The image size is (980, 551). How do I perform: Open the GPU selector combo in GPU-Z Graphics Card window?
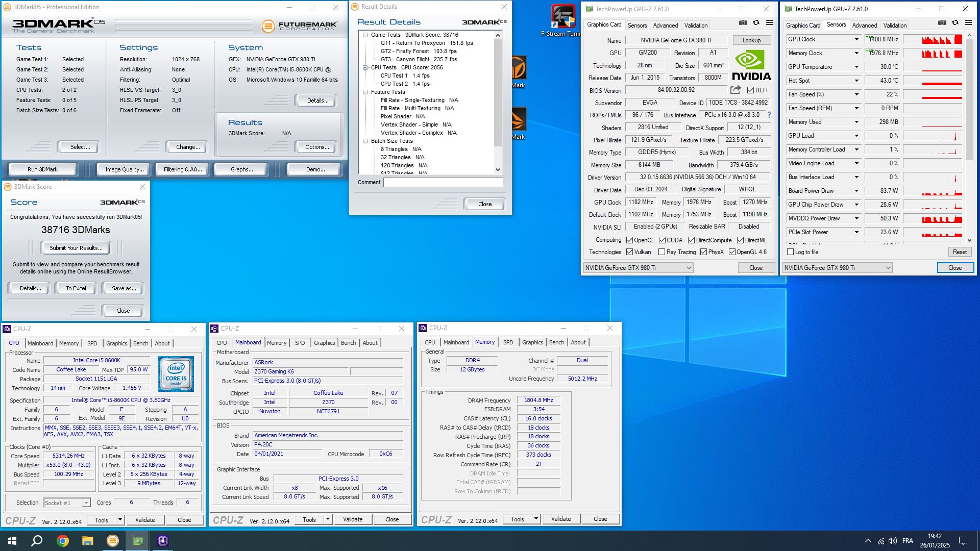tap(638, 268)
